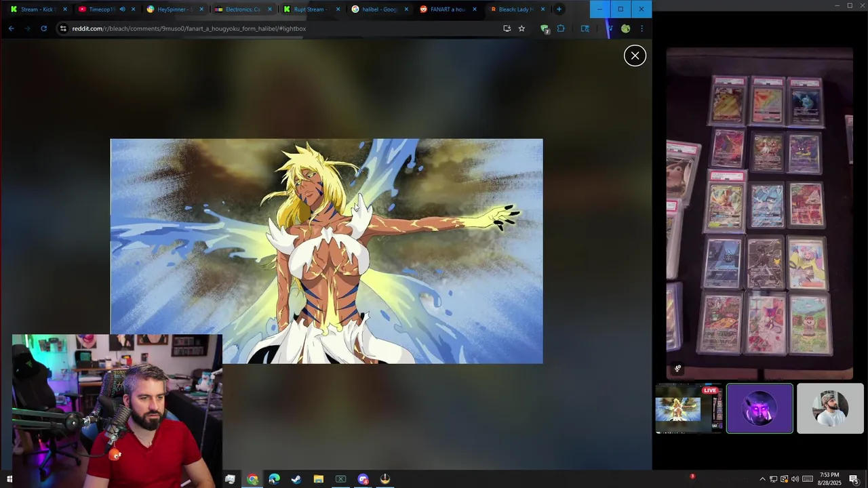Select the purple glowing avatar thumbnail

click(x=759, y=409)
